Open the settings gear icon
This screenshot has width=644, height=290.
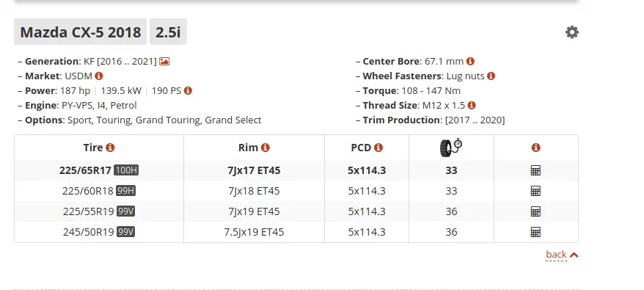pyautogui.click(x=571, y=32)
